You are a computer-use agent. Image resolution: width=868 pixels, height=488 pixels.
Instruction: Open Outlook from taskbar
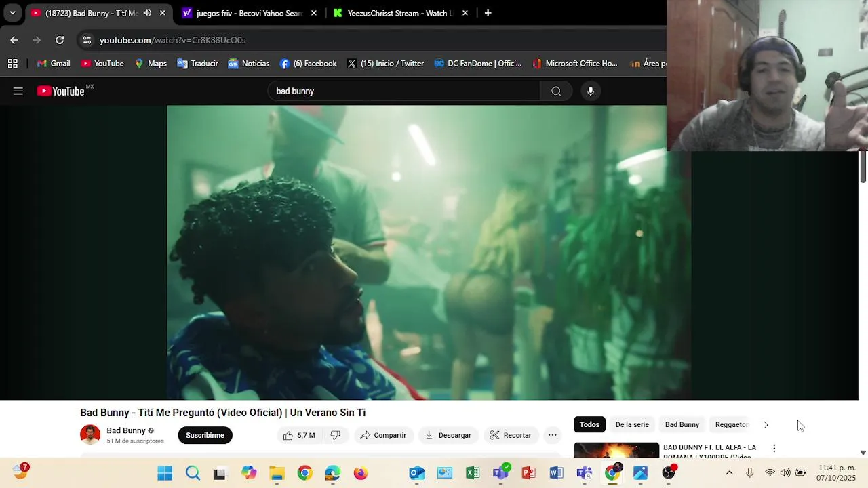(x=416, y=473)
